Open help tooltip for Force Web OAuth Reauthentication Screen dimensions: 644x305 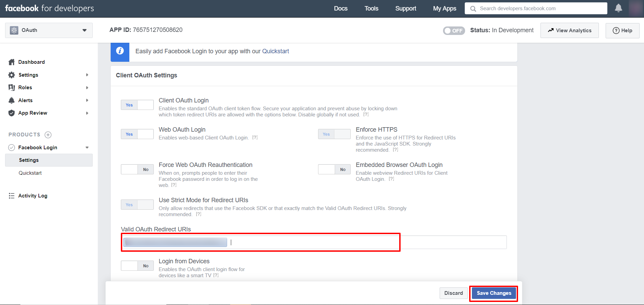click(x=174, y=185)
